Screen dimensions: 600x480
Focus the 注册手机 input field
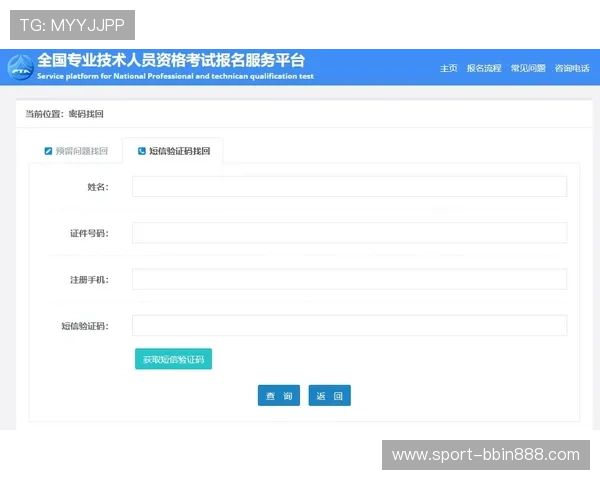point(349,279)
